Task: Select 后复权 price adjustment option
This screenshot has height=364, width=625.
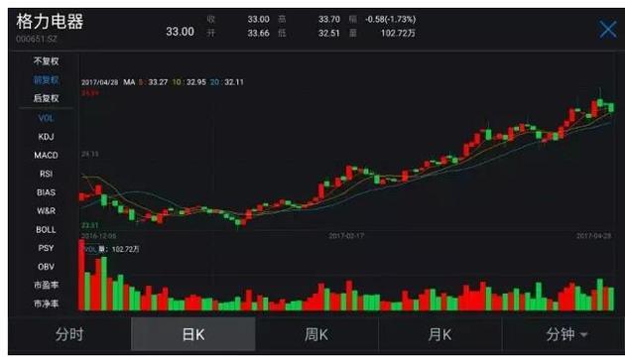Action: pyautogui.click(x=46, y=98)
